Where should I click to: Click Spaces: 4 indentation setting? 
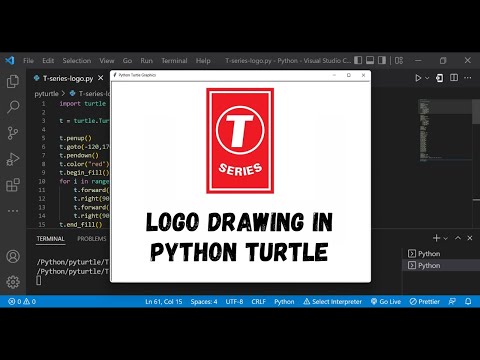(204, 302)
